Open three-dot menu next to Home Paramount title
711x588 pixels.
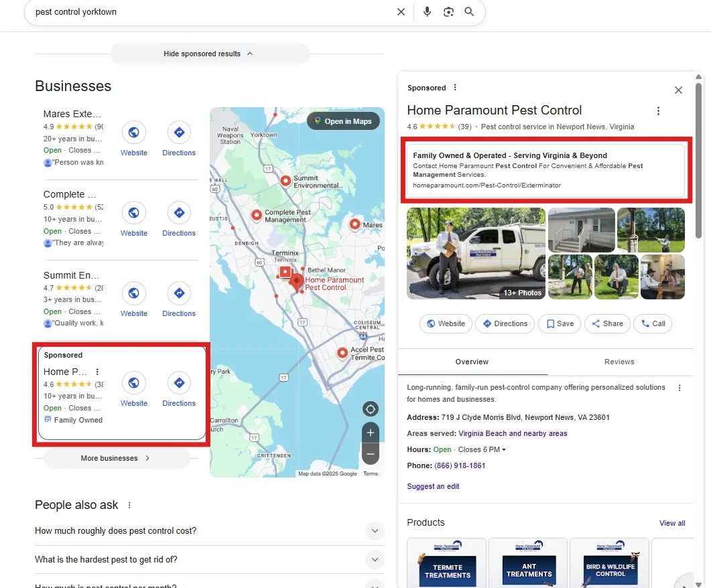pos(658,111)
